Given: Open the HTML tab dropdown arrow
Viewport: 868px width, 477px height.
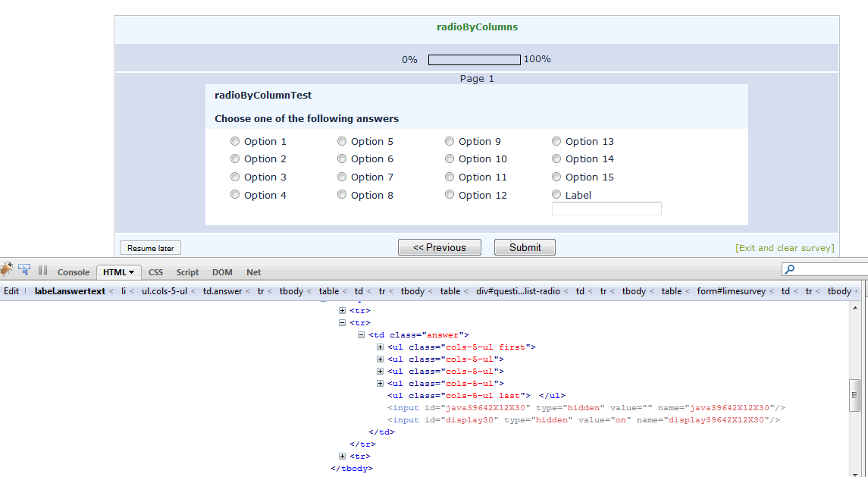Looking at the screenshot, I should click(132, 272).
